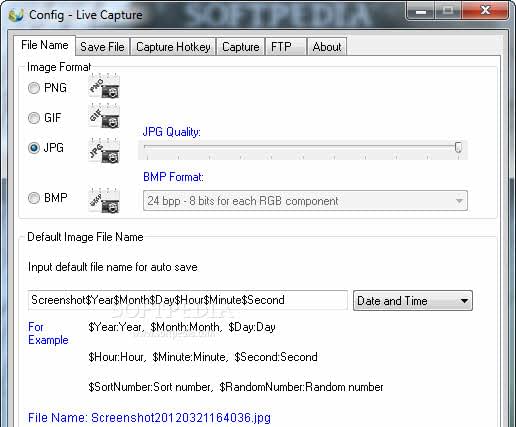This screenshot has width=516, height=427.
Task: Click the GIF camera format icon
Action: pos(104,116)
